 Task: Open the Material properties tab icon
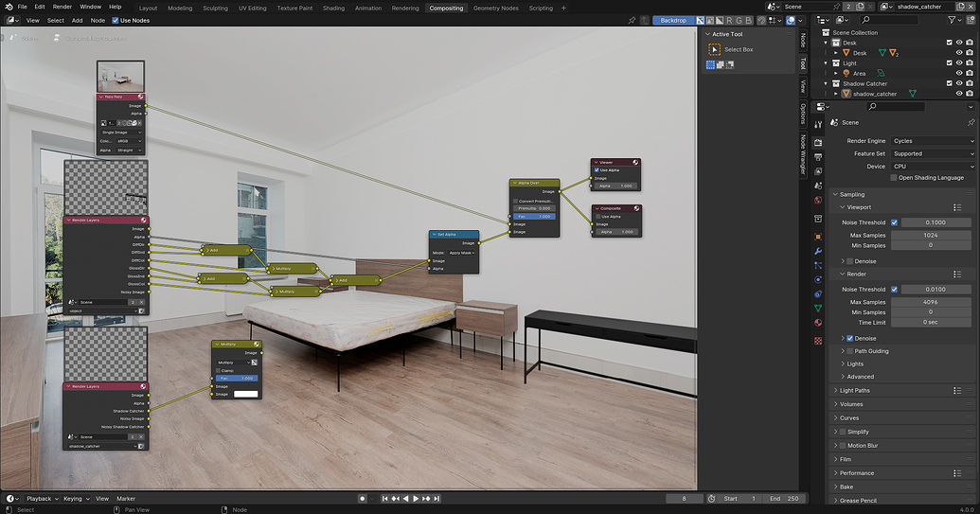pyautogui.click(x=818, y=323)
